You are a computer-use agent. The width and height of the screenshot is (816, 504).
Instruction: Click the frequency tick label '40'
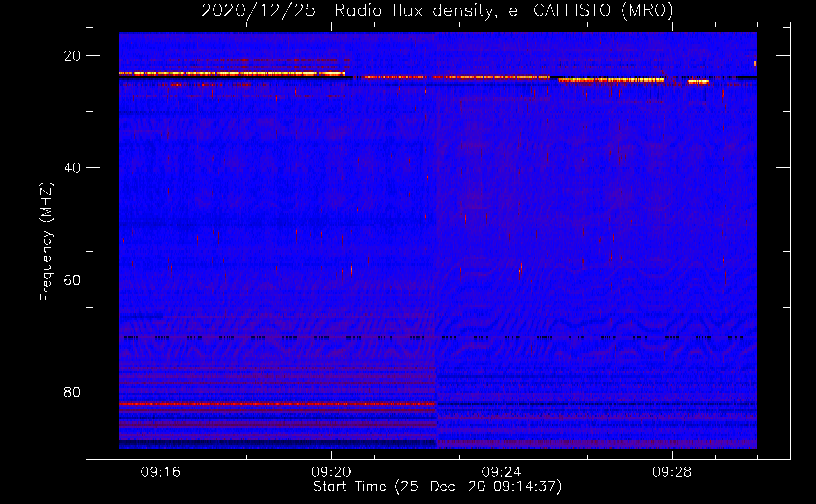click(72, 168)
